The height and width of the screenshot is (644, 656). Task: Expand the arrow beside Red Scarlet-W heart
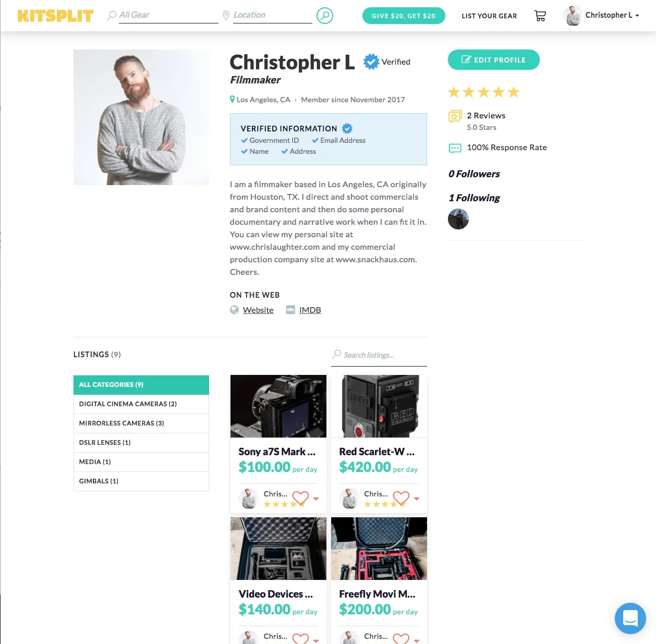(x=417, y=499)
